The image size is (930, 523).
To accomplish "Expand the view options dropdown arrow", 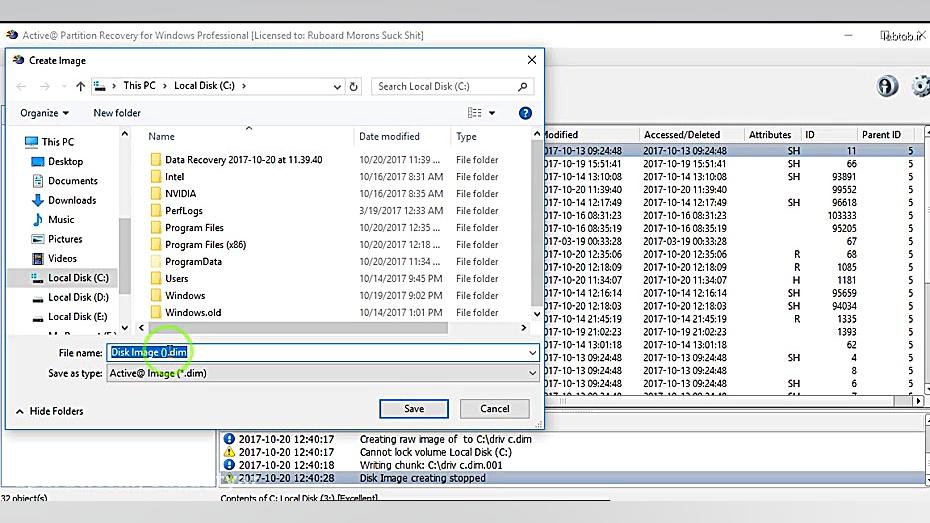I will [x=492, y=113].
